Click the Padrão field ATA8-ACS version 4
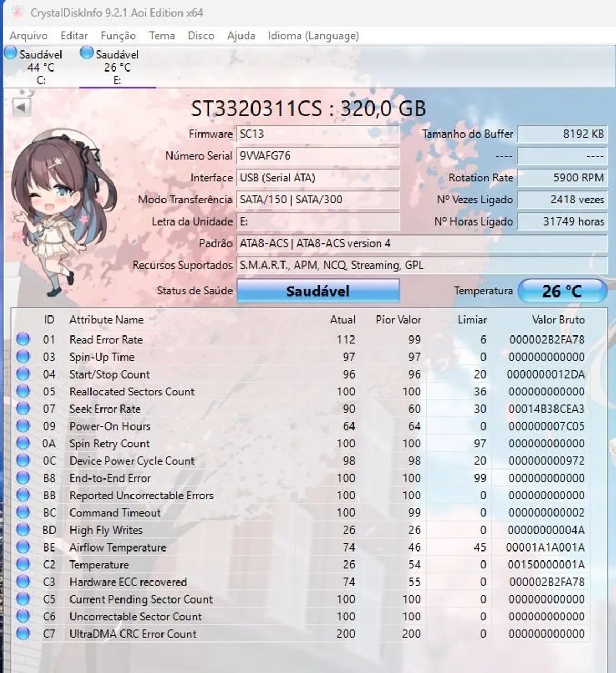Screen dimensions: 616x673 click(x=422, y=243)
